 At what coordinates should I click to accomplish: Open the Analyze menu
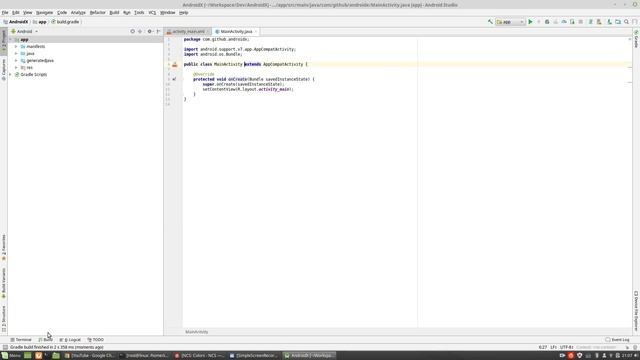[78, 13]
